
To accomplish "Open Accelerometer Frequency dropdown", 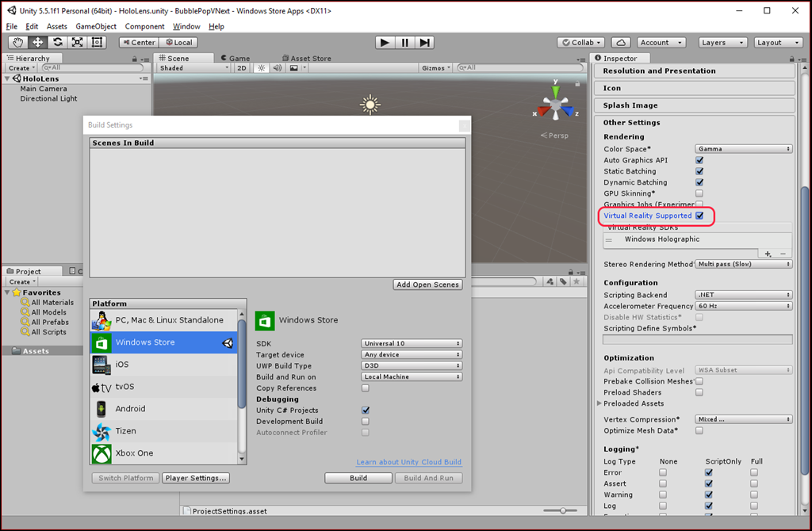I will point(744,307).
